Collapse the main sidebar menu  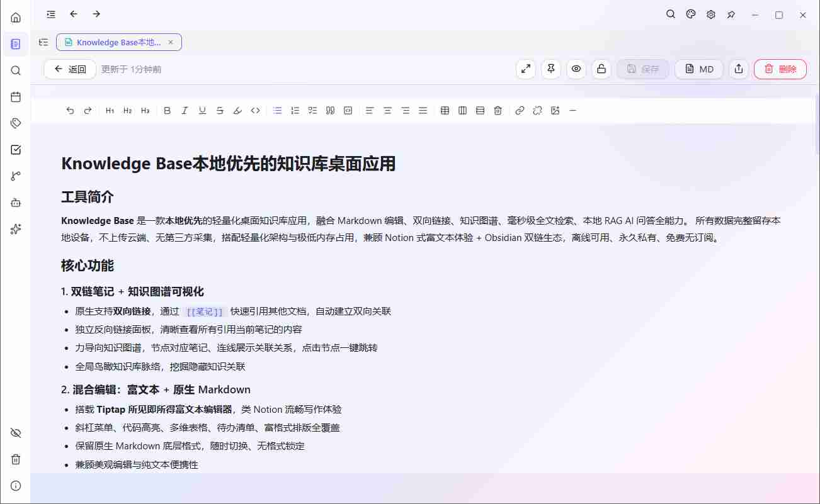(x=51, y=14)
